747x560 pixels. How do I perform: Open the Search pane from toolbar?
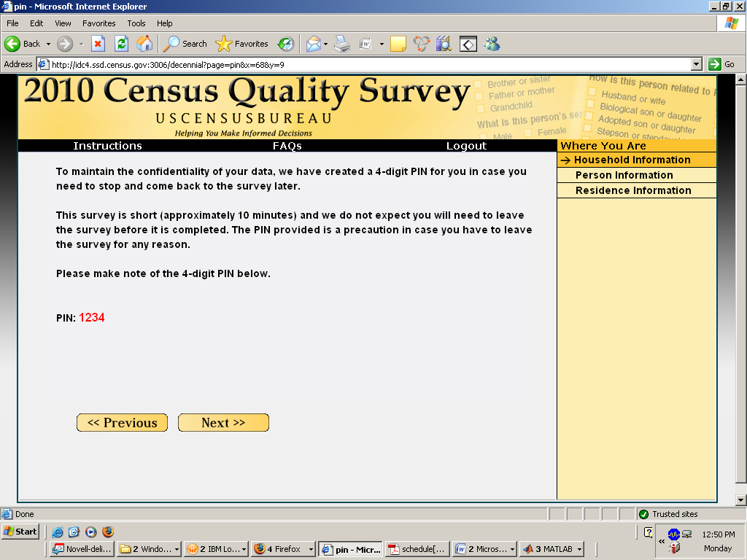click(185, 44)
